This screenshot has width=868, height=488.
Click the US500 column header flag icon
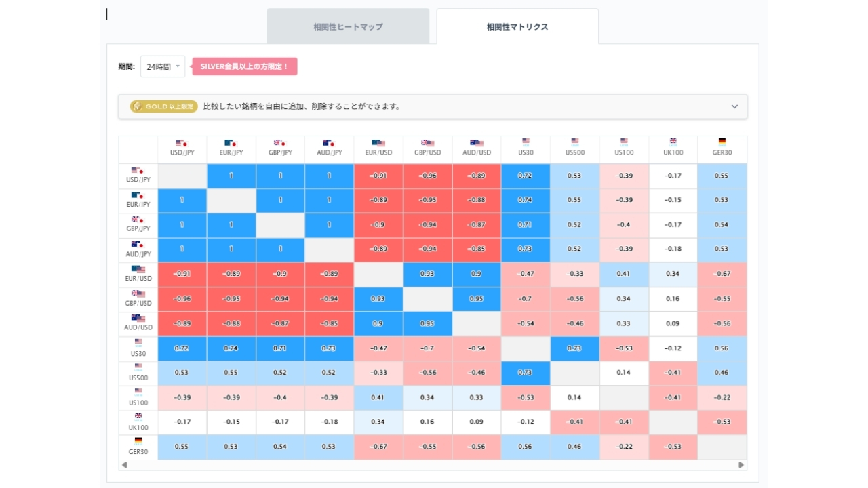(575, 142)
